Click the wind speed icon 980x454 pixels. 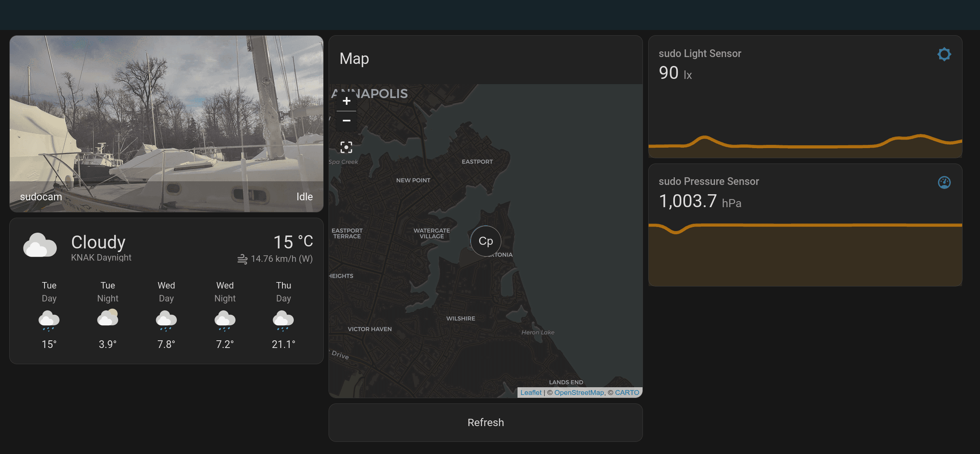click(x=242, y=259)
